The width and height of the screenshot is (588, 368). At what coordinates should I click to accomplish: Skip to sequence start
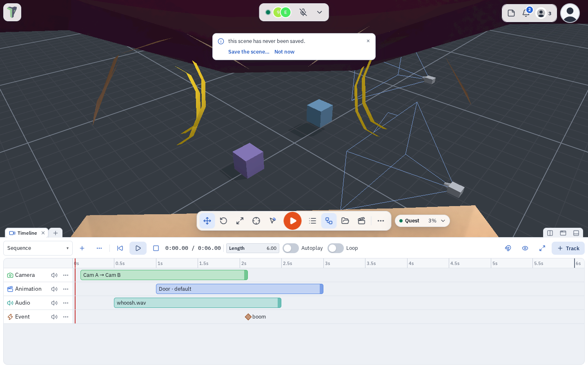[120, 248]
